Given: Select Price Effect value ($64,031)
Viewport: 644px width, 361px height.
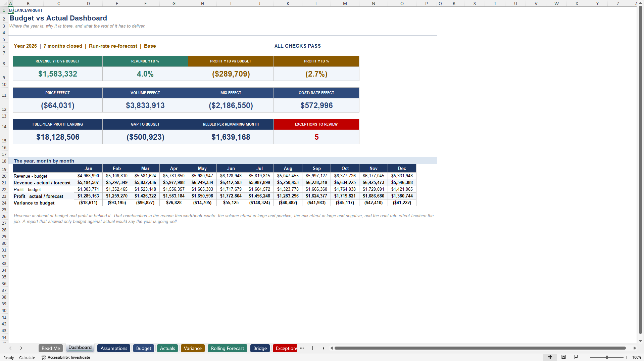Looking at the screenshot, I should (x=58, y=105).
